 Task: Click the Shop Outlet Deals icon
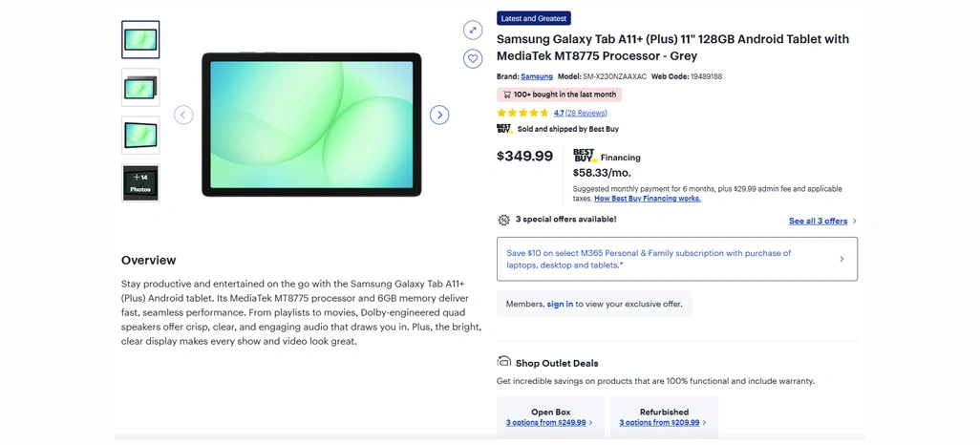pyautogui.click(x=504, y=362)
